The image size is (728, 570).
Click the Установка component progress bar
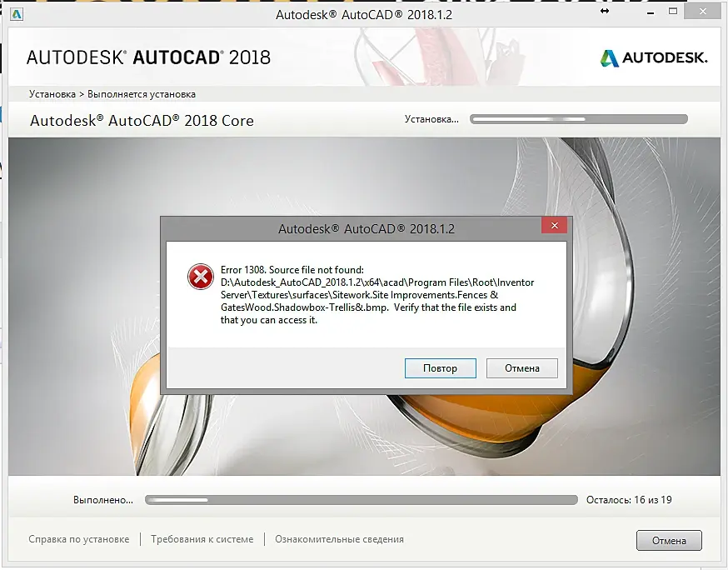tap(579, 119)
